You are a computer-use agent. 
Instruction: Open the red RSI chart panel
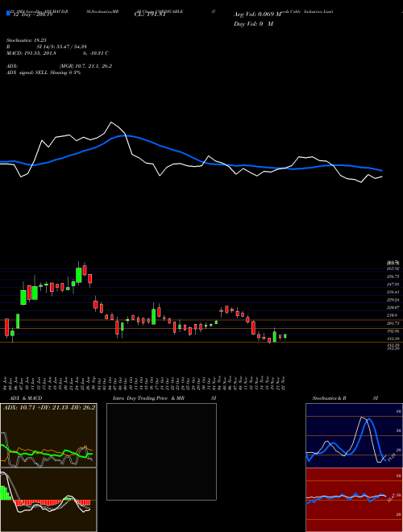354,500
